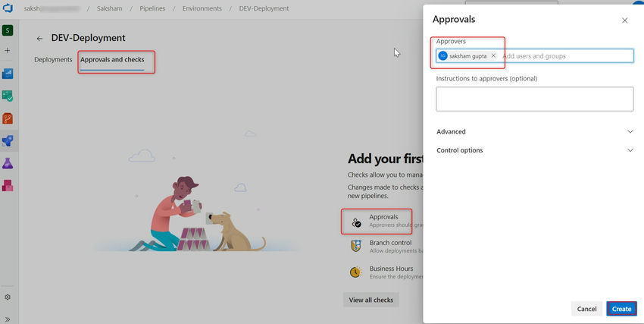Open the Environments breadcrumb link

[202, 8]
